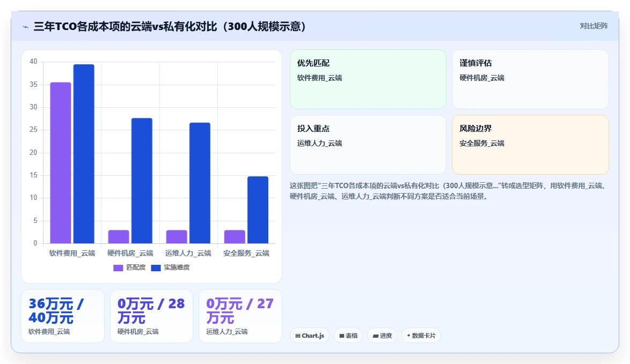Open the 风险边界 matrix card
Image resolution: width=630 pixels, height=364 pixels.
tap(530, 145)
